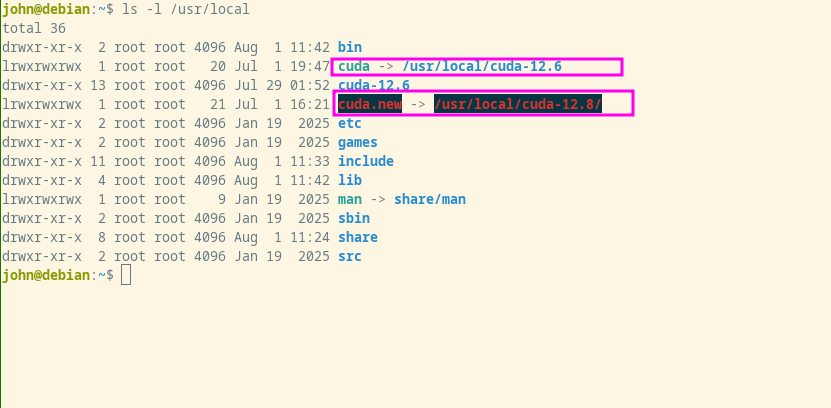Image resolution: width=831 pixels, height=408 pixels.
Task: Click the 'cuda-12.6' directory name
Action: pyautogui.click(x=374, y=85)
